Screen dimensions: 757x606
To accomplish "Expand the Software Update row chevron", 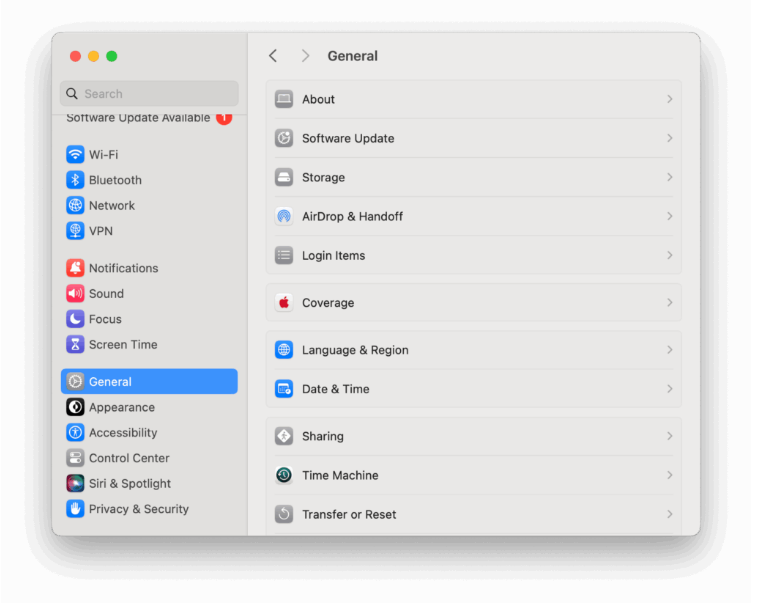I will [x=669, y=139].
